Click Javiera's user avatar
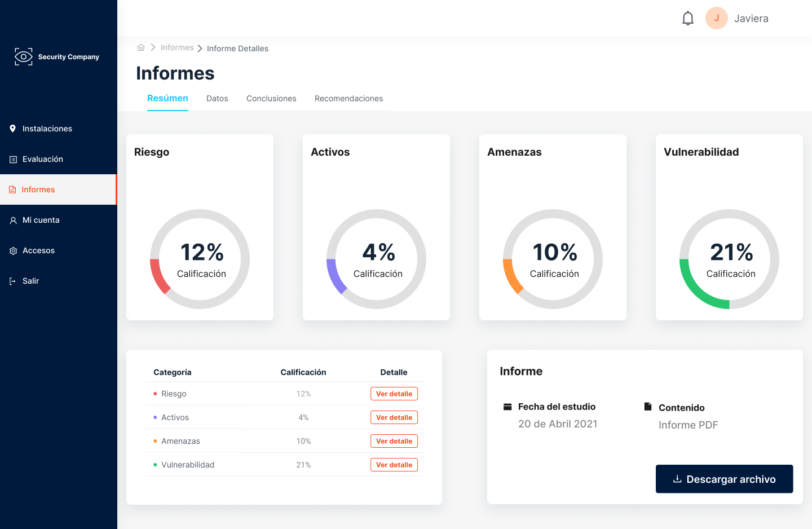The image size is (812, 529). click(716, 18)
